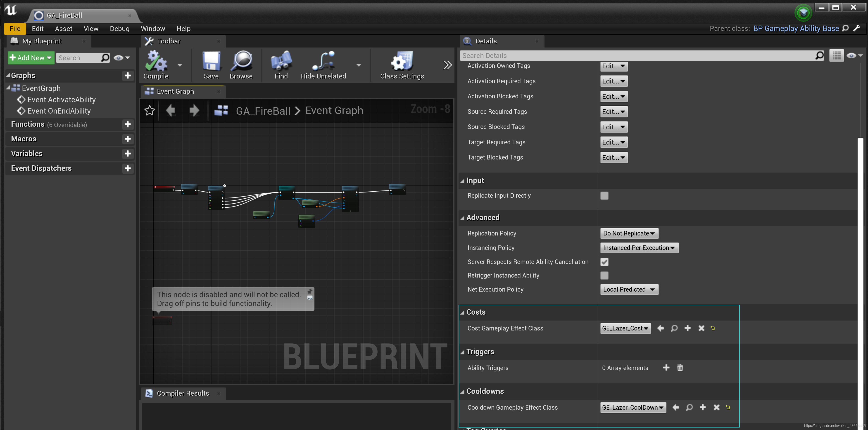Click the favorite star in Event Graph
868x430 pixels.
149,110
